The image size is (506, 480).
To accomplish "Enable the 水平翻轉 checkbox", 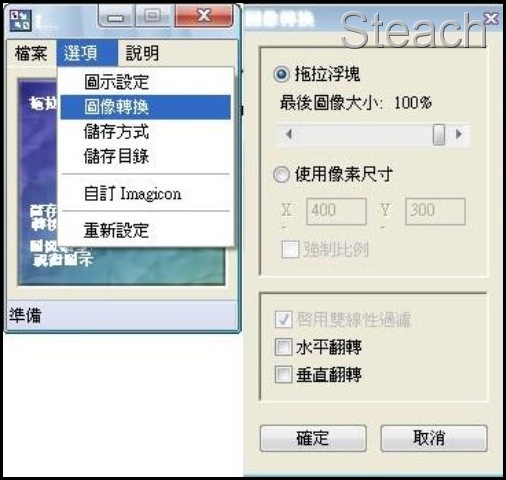I will click(283, 347).
